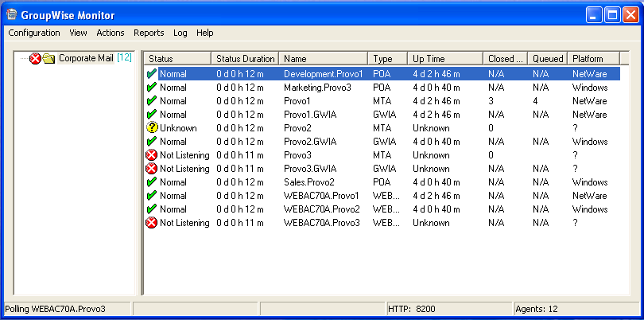Open the Reports menu
Screen dimensions: 644x320
click(149, 33)
